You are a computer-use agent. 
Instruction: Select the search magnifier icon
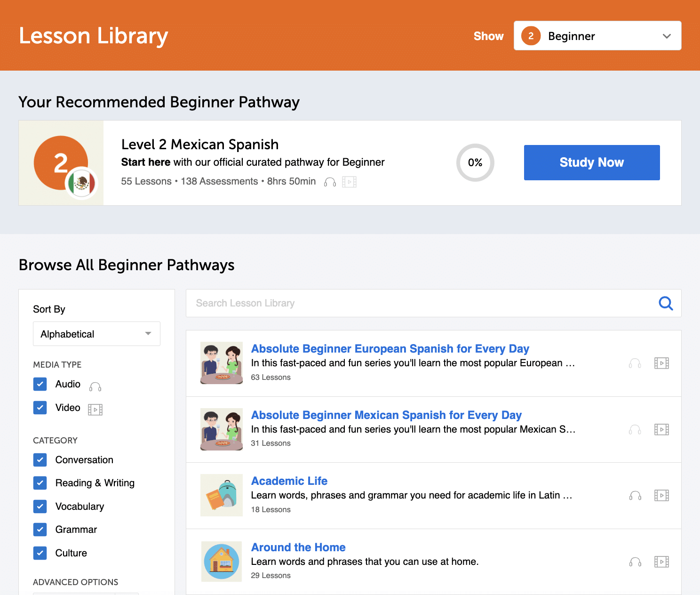pyautogui.click(x=666, y=304)
